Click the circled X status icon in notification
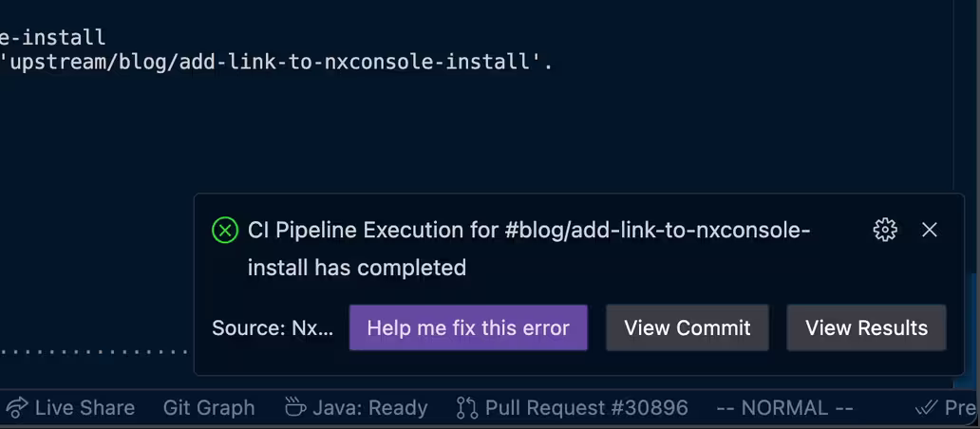 (x=225, y=231)
